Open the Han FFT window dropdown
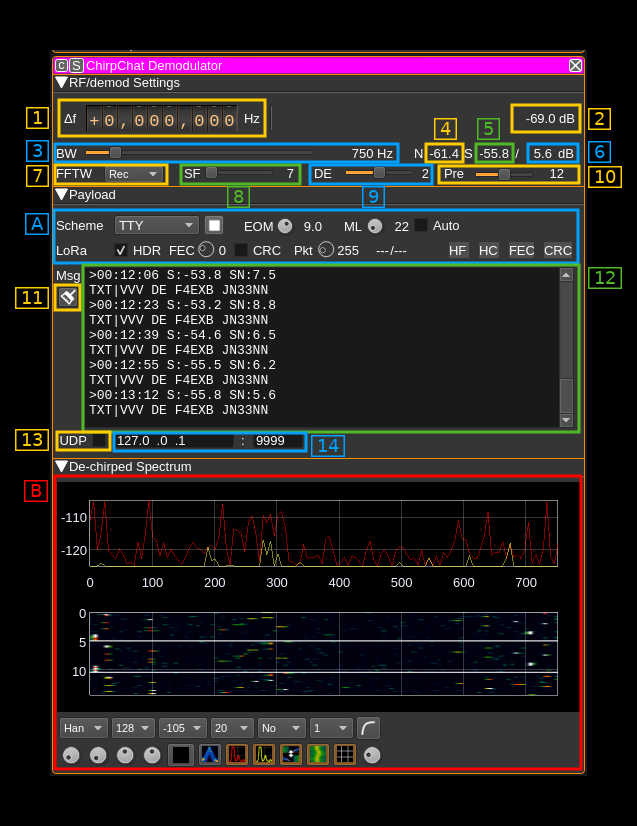The width and height of the screenshot is (637, 826). tap(84, 728)
